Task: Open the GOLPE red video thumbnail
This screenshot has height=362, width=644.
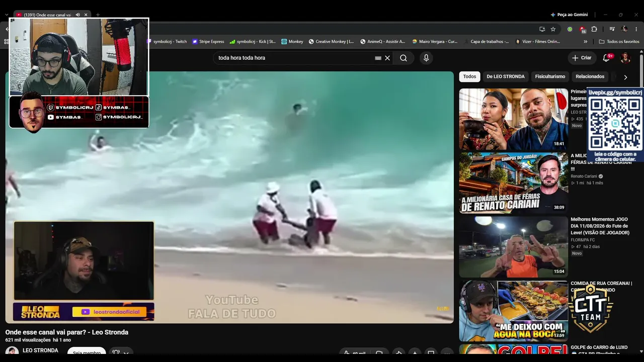Action: click(x=513, y=349)
